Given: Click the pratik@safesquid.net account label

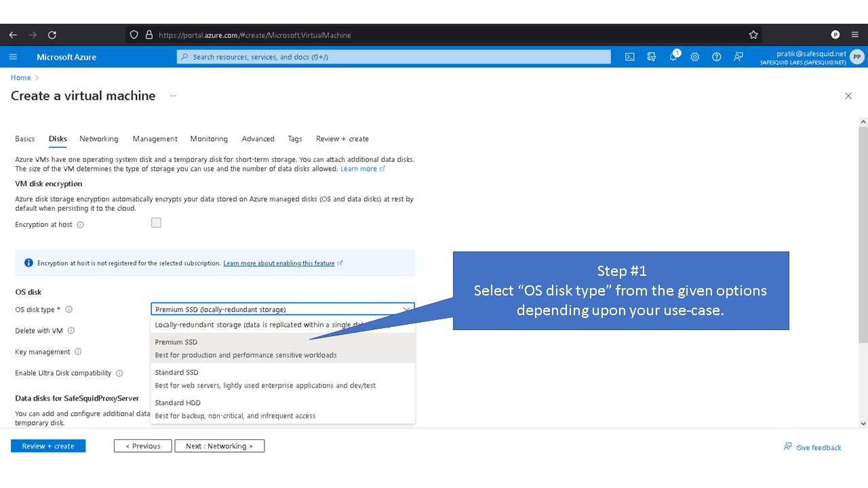Looking at the screenshot, I should tap(812, 53).
